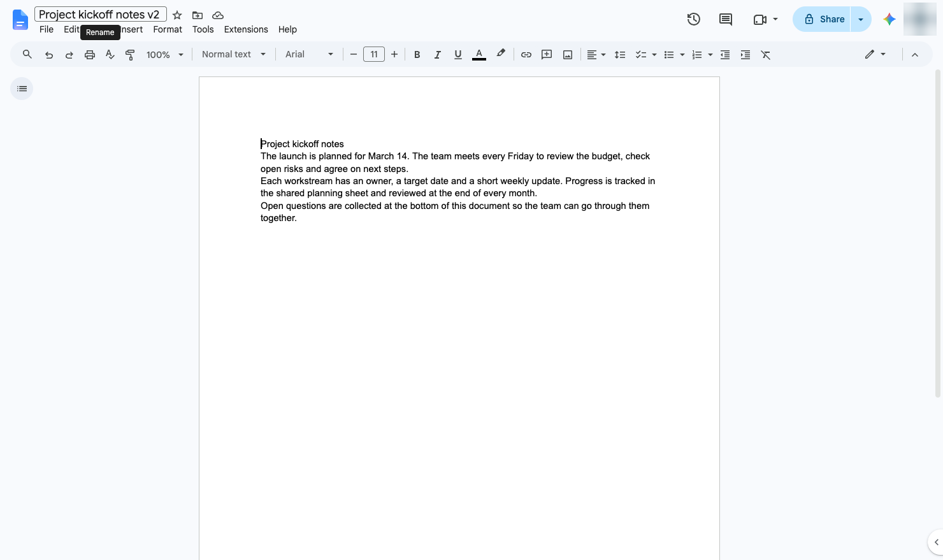The width and height of the screenshot is (943, 560).
Task: Open the File menu
Action: coord(47,29)
